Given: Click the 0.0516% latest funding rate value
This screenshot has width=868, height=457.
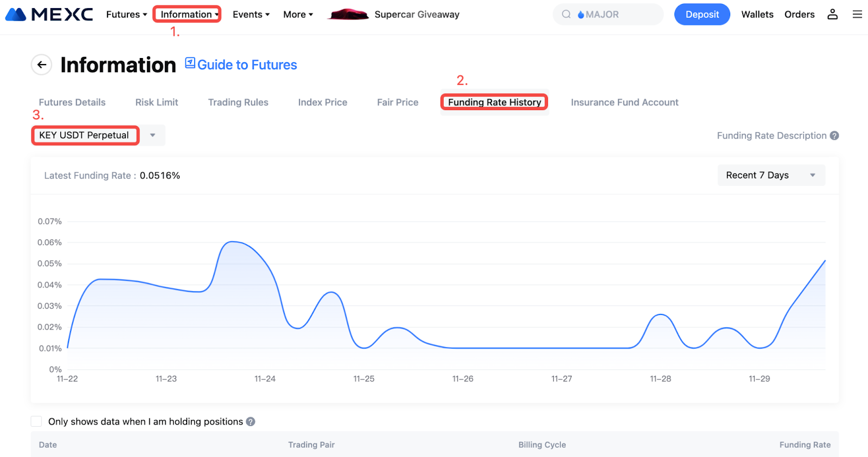Looking at the screenshot, I should tap(160, 176).
